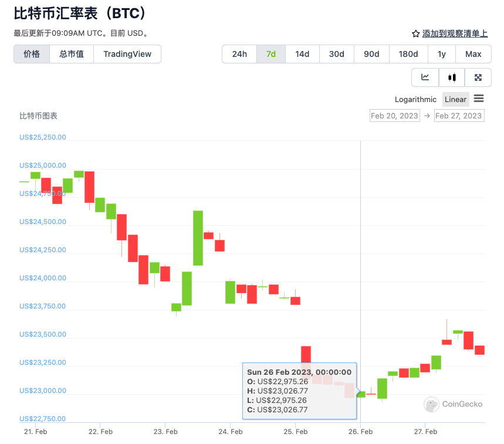Click the 比特币汇率表 (BTC) heading
Image resolution: width=504 pixels, height=444 pixels.
click(x=80, y=13)
